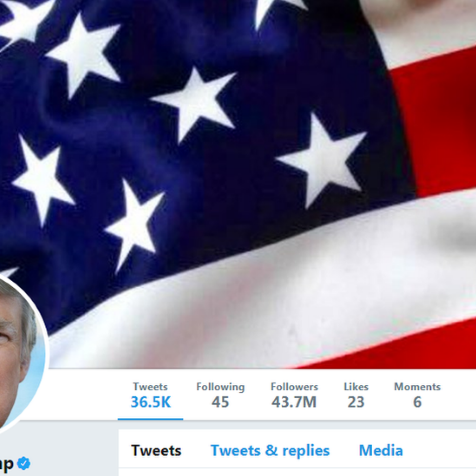Select the Tweets count stat 36.5K
Viewport: 476px width, 476px height.
pos(151,402)
